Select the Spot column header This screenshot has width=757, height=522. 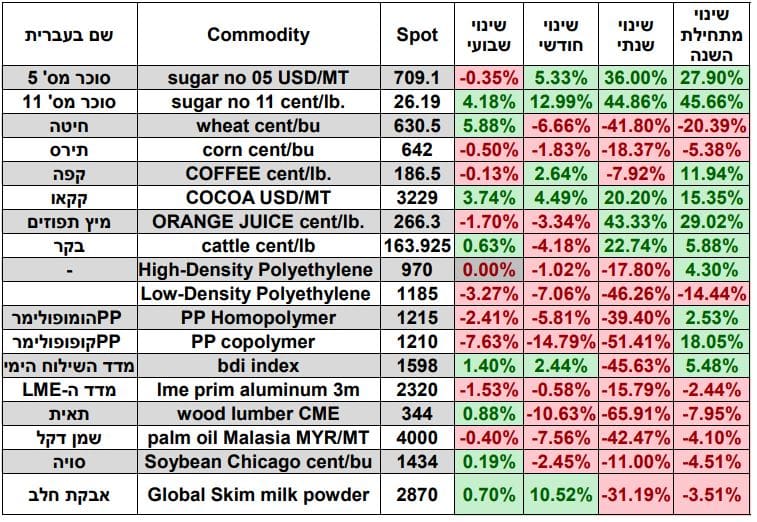[x=417, y=35]
